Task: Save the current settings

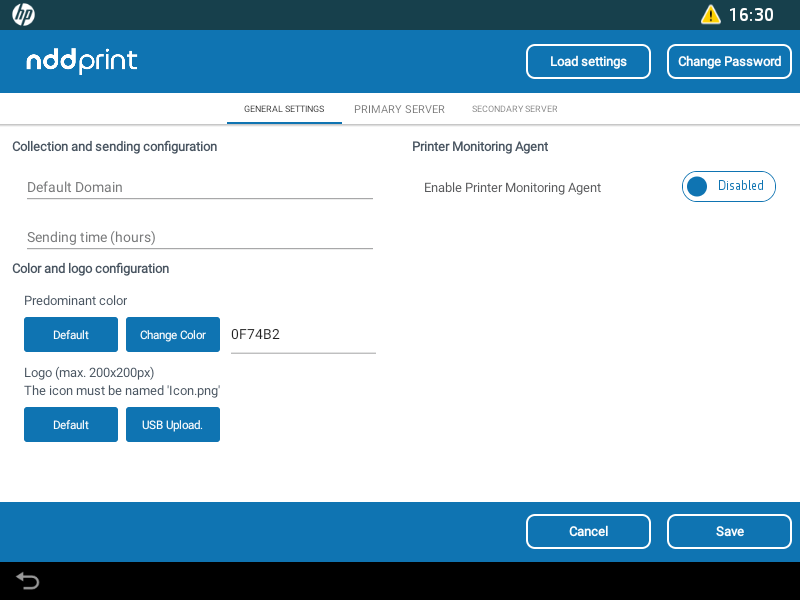Action: (729, 531)
